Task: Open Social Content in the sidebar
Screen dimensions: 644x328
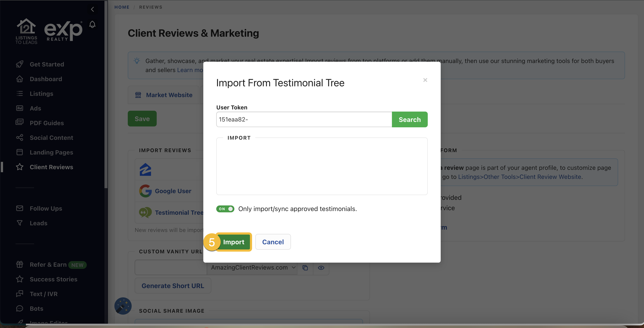Action: tap(51, 137)
